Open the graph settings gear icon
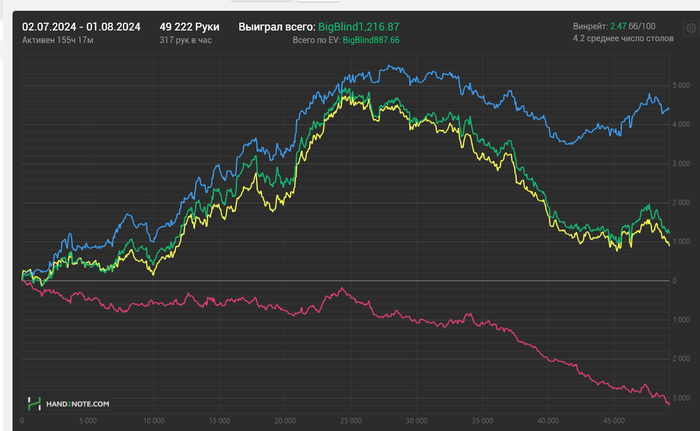 pos(691,28)
